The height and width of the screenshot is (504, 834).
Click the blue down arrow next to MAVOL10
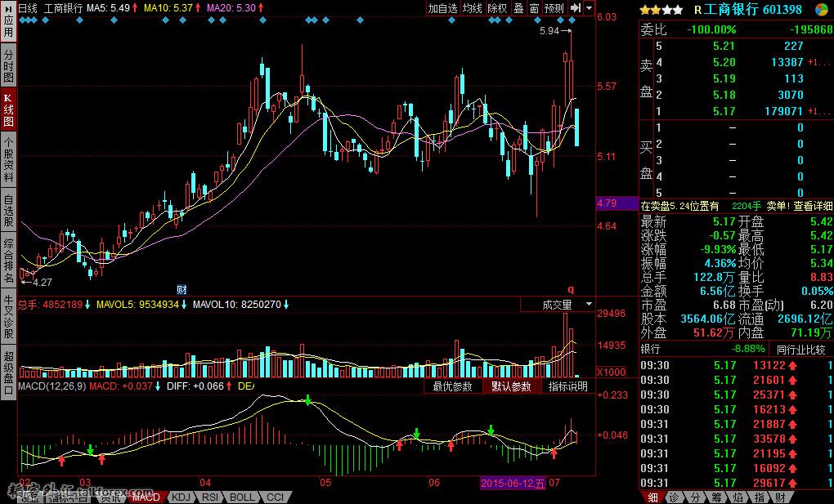(286, 305)
